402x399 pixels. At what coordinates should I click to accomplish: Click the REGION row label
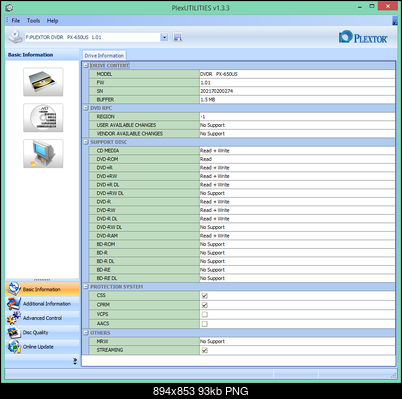pyautogui.click(x=106, y=117)
